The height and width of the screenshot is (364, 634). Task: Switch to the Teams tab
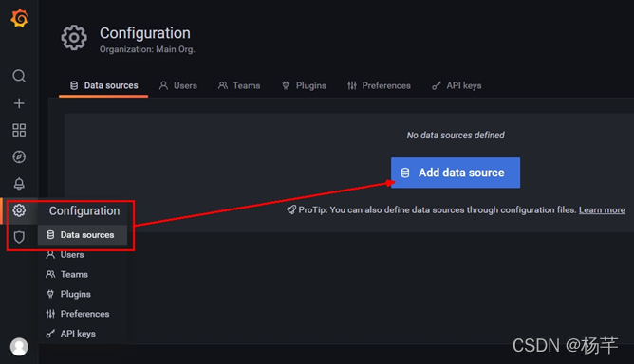click(x=239, y=85)
